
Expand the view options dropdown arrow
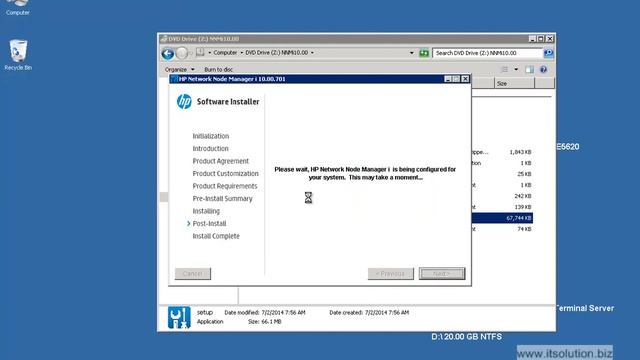(x=516, y=69)
